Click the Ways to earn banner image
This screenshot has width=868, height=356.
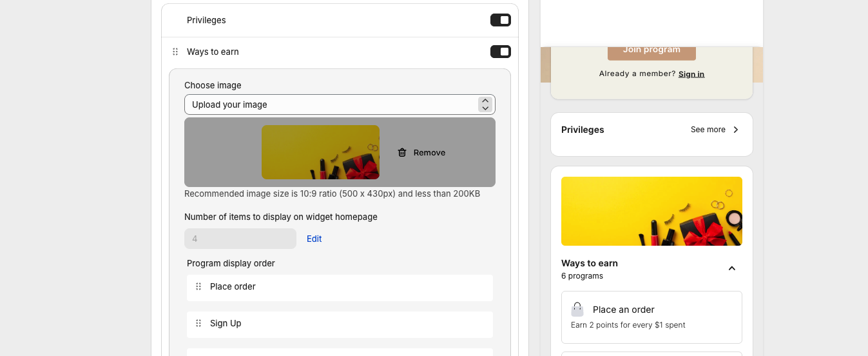coord(651,211)
